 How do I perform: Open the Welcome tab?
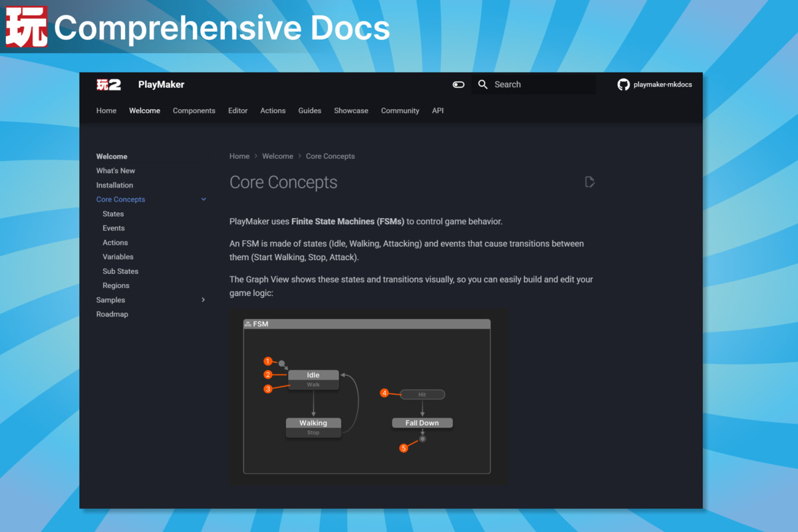[144, 110]
